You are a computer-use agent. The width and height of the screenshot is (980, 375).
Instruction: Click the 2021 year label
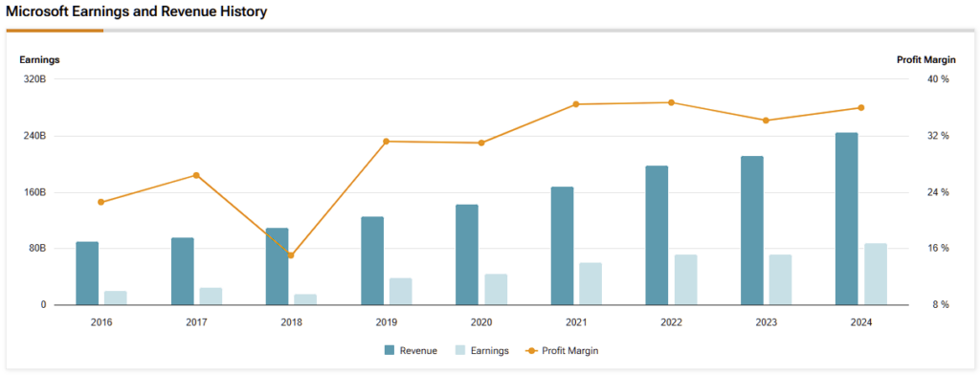576,323
